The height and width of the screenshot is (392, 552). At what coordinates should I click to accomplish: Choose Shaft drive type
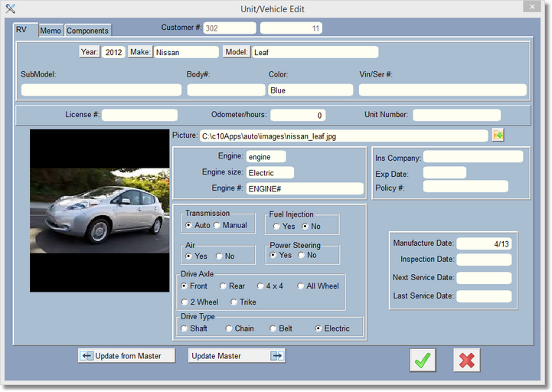184,328
